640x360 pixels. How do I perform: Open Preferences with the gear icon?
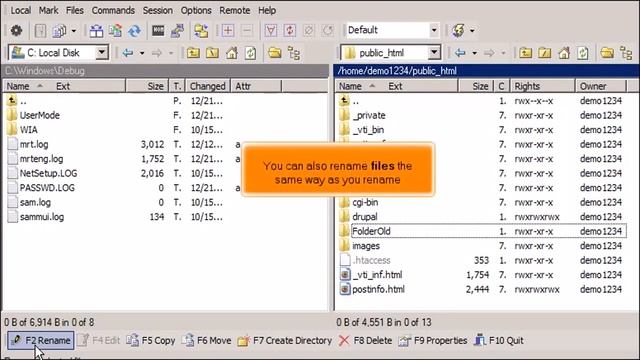[x=16, y=31]
